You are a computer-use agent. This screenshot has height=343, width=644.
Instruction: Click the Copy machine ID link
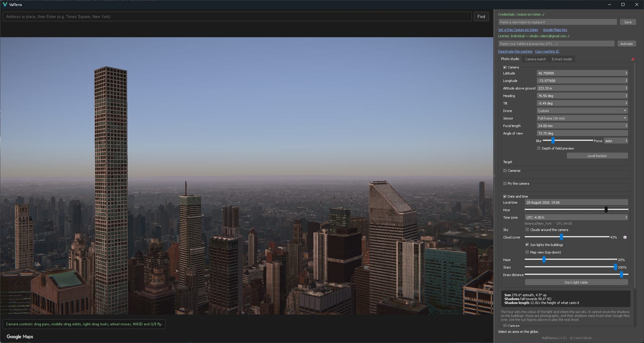(x=547, y=52)
